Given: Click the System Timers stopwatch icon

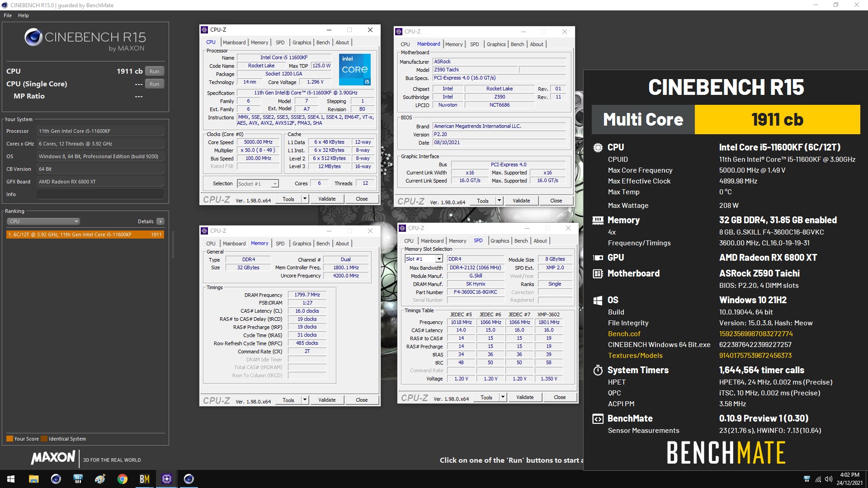Looking at the screenshot, I should click(598, 370).
